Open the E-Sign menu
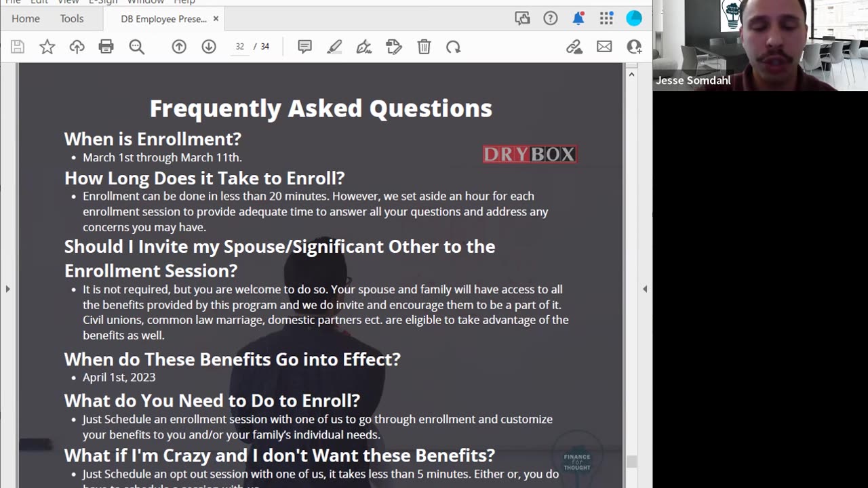The width and height of the screenshot is (868, 488). tap(103, 2)
